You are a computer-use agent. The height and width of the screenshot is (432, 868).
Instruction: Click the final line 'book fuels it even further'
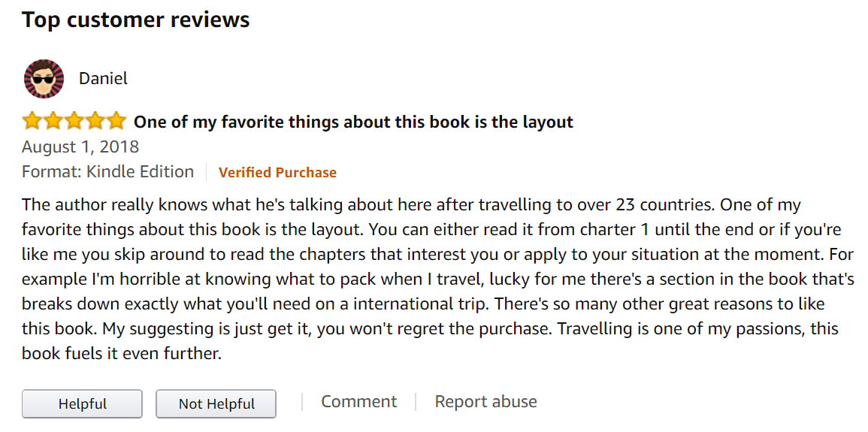coord(122,354)
